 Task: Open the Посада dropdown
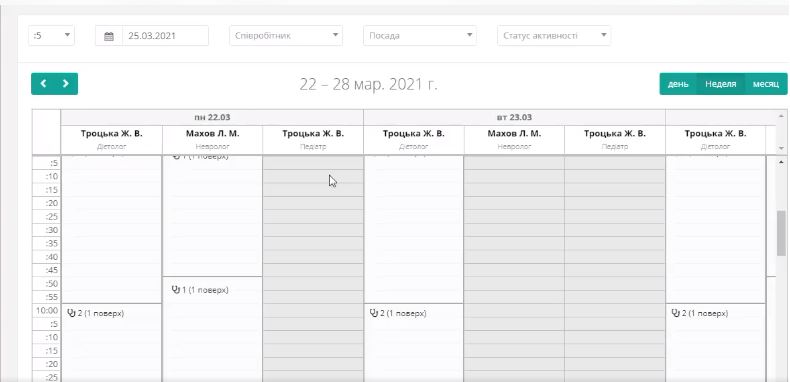(420, 36)
